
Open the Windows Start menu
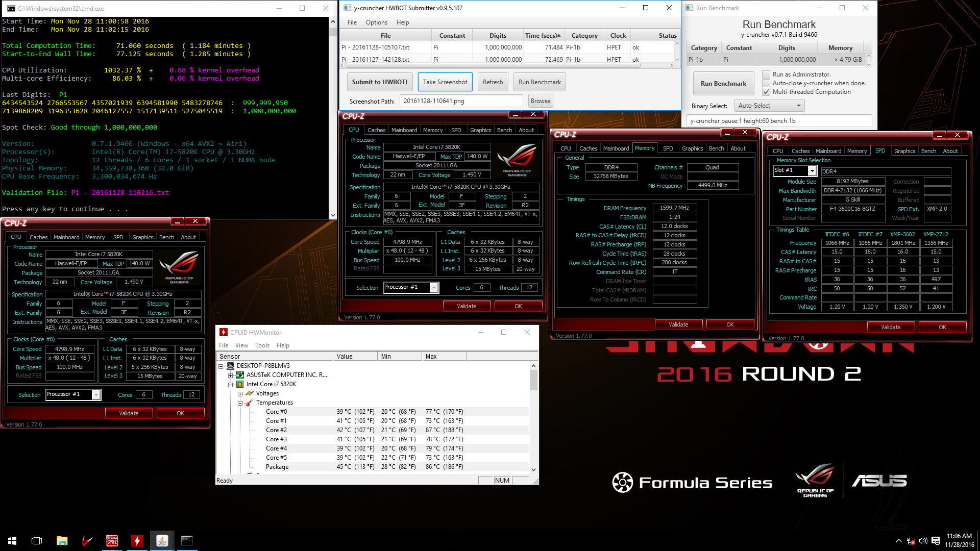12,541
